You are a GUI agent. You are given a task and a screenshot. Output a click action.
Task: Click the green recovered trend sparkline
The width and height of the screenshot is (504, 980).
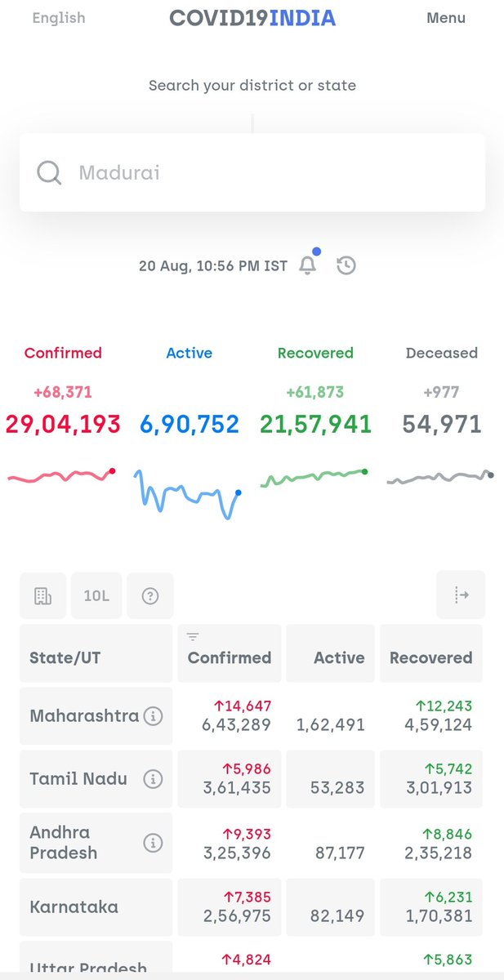coord(314,478)
